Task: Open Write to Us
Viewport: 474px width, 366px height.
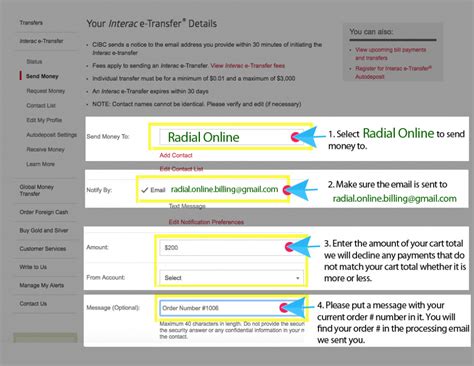Action: pyautogui.click(x=33, y=267)
